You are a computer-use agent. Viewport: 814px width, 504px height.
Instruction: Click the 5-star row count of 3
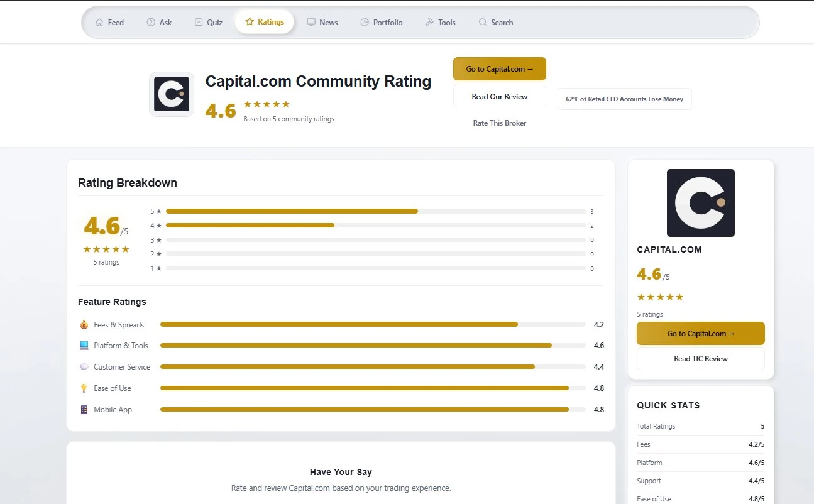tap(592, 212)
